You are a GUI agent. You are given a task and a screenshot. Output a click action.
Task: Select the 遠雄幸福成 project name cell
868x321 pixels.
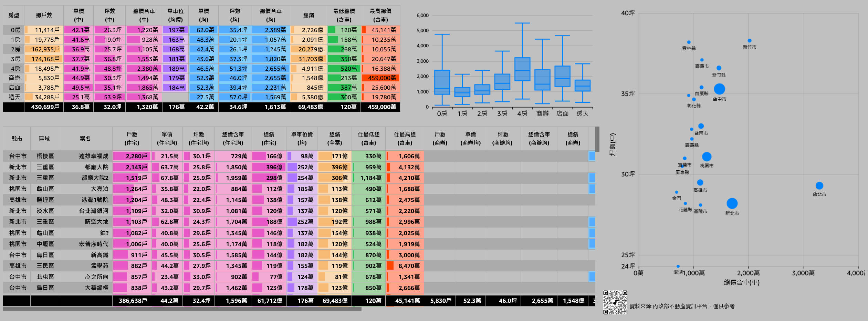pyautogui.click(x=94, y=156)
